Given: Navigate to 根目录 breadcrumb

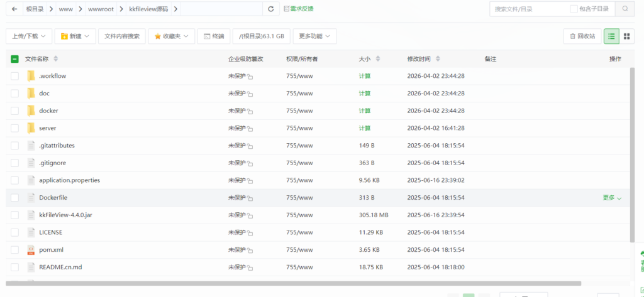Looking at the screenshot, I should [35, 9].
